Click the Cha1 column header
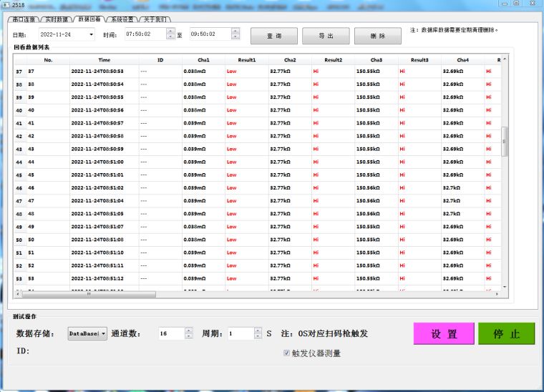The height and width of the screenshot is (392, 544). click(x=203, y=60)
